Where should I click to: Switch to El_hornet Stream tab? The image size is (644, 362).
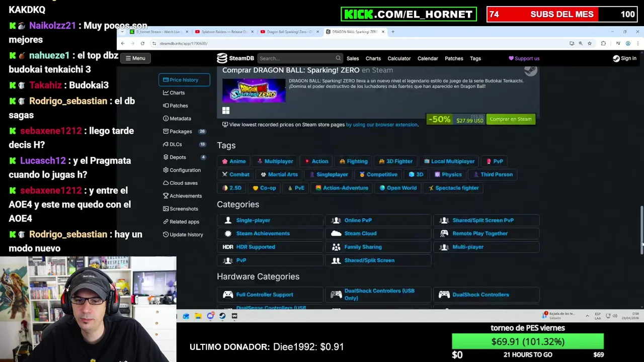coord(158,32)
